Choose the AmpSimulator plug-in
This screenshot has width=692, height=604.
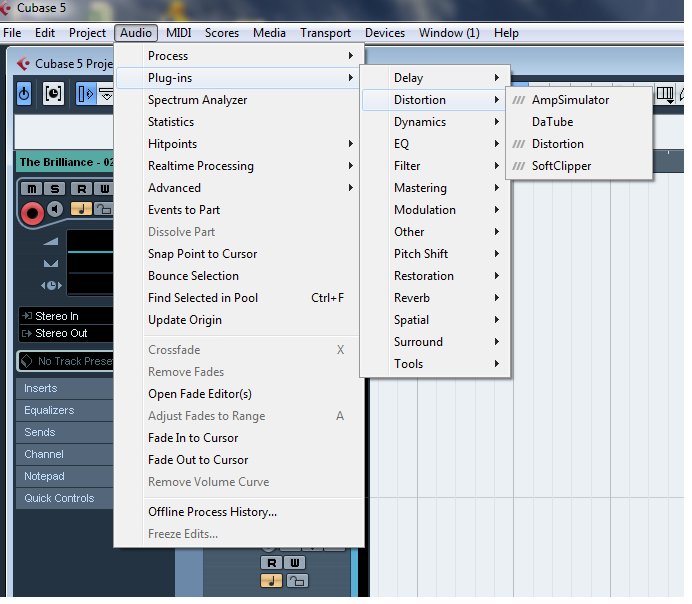point(579,100)
